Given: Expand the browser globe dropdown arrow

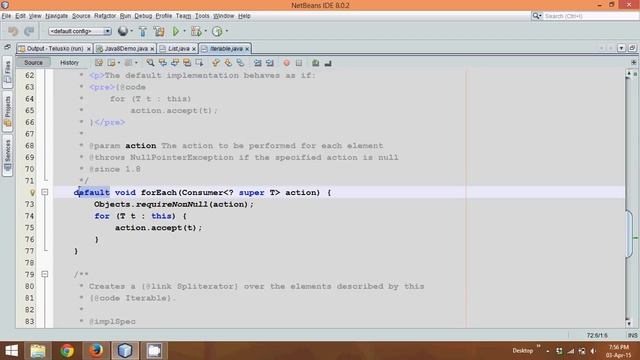Looking at the screenshot, I should click(x=131, y=31).
